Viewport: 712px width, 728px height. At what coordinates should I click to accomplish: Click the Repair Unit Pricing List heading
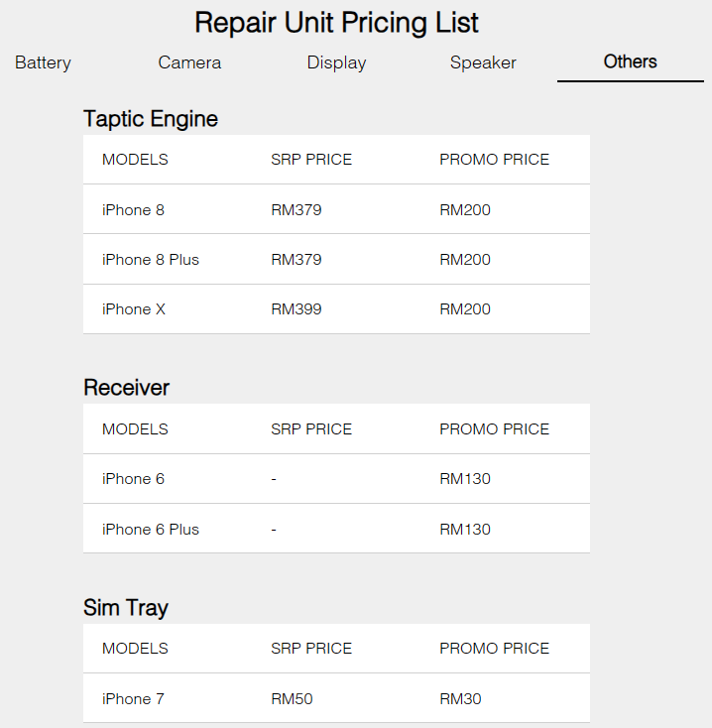(x=336, y=22)
